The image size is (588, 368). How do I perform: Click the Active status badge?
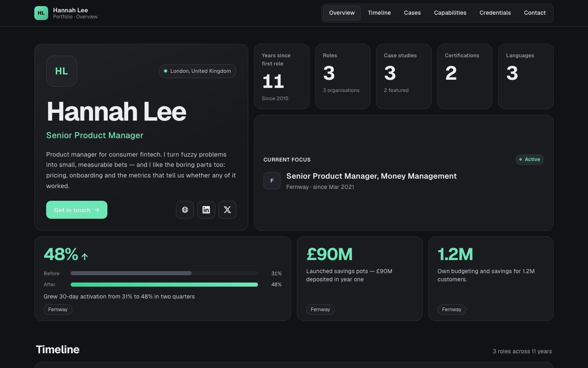tap(530, 159)
